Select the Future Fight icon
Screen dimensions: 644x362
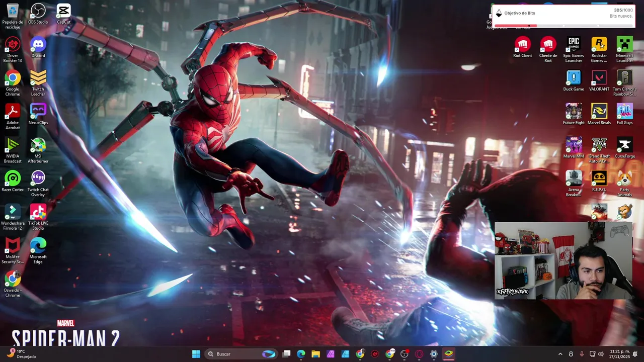574,114
